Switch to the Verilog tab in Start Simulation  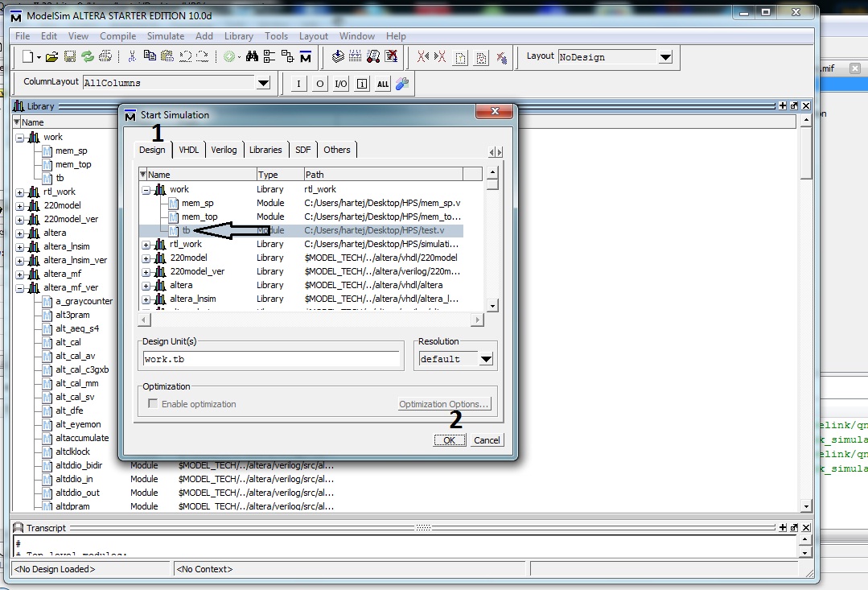(224, 149)
